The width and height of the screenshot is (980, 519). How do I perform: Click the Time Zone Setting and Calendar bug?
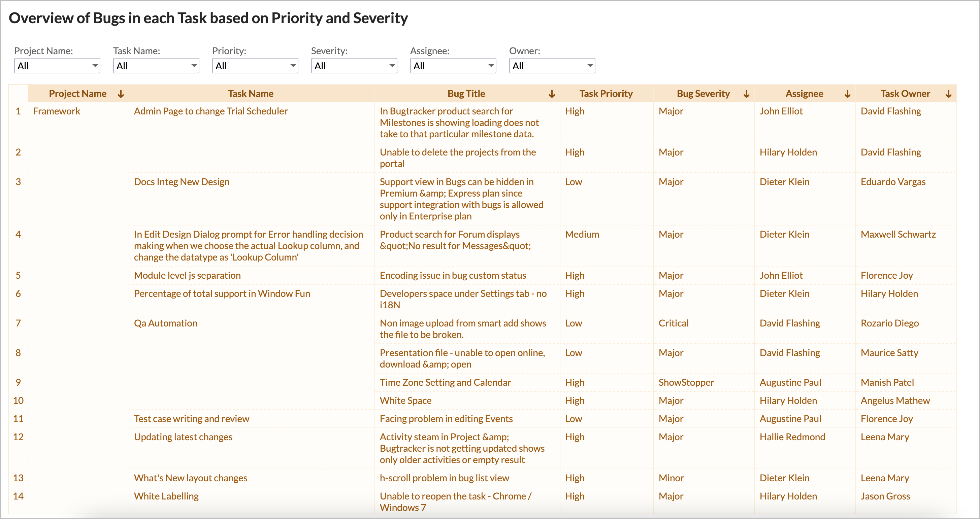(x=446, y=382)
